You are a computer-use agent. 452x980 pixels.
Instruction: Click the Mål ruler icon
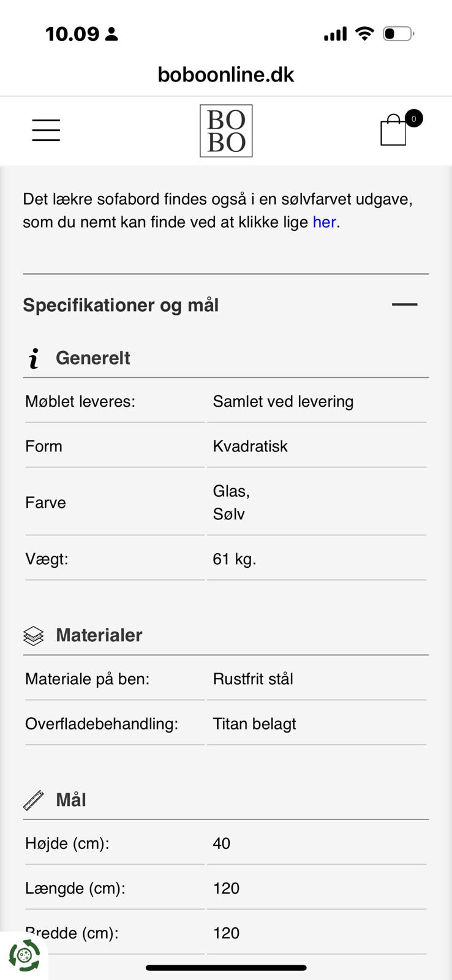coord(34,800)
